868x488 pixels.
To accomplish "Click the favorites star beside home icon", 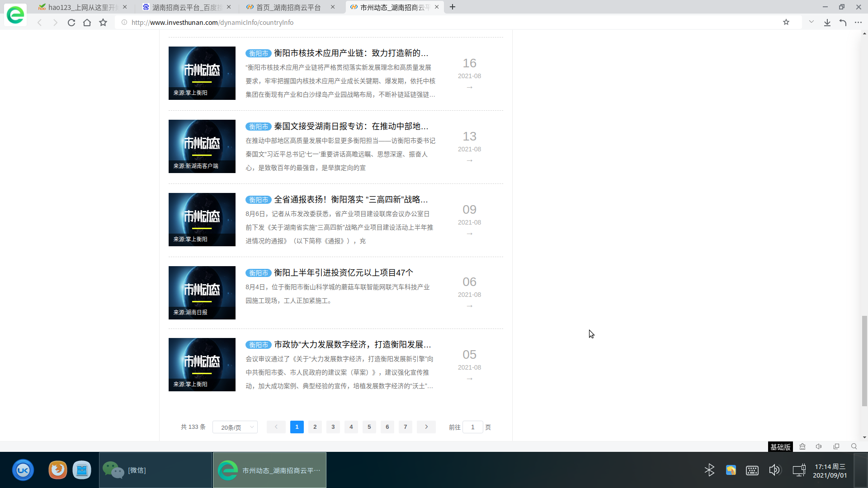I will (103, 23).
